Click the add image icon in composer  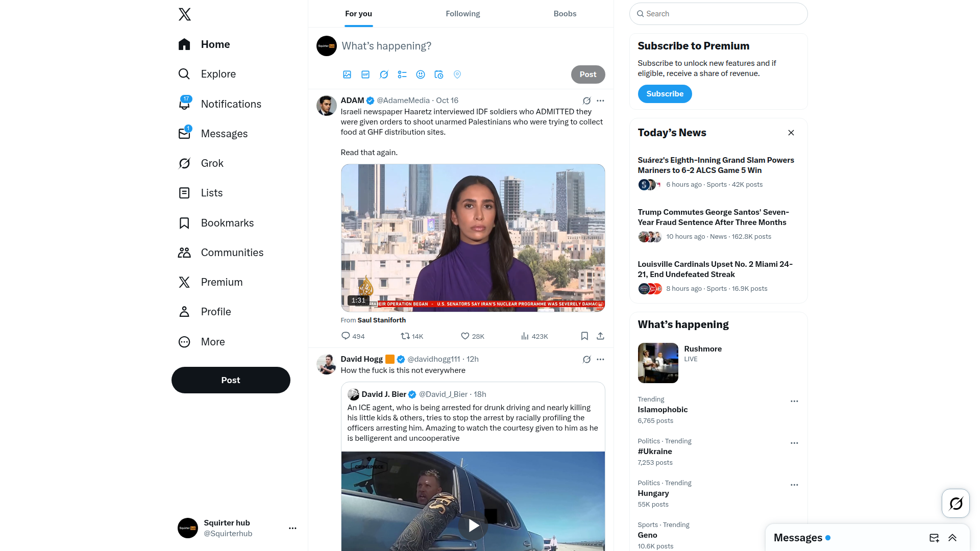347,74
